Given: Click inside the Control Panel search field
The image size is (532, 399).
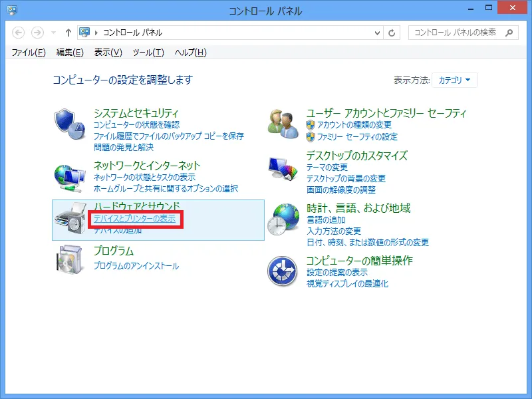Looking at the screenshot, I should click(x=452, y=32).
